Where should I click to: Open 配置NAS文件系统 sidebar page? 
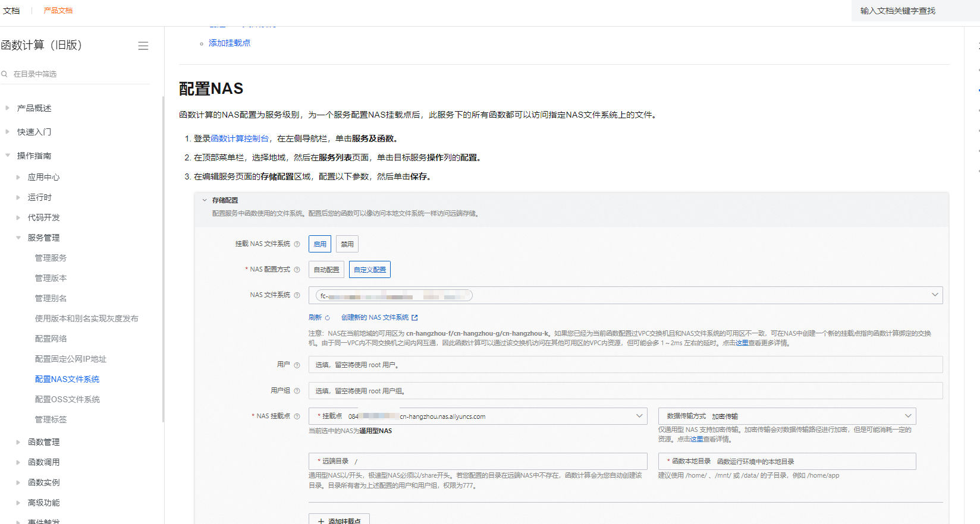click(x=67, y=379)
